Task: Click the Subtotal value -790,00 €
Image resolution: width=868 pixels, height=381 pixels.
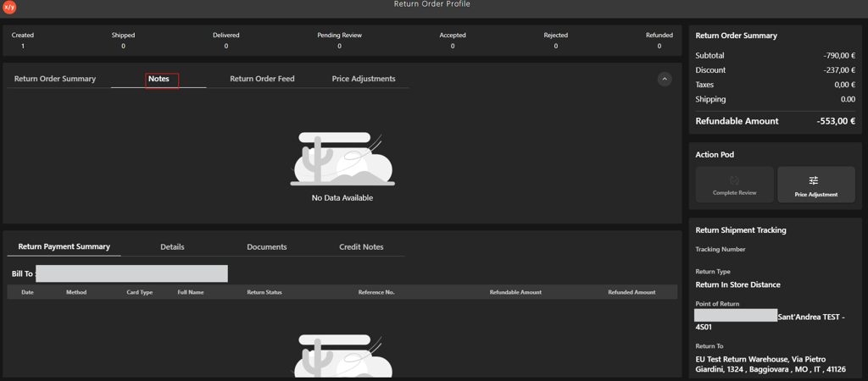Action: (839, 56)
